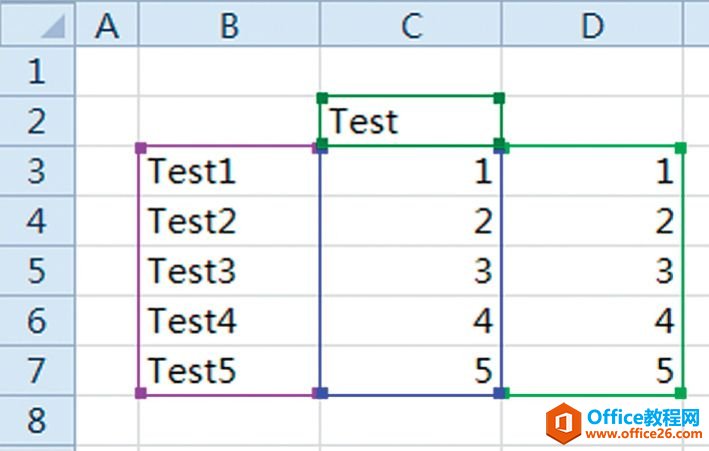Viewport: 709px width, 451px height.
Task: Select row 8 header
Action: point(37,421)
